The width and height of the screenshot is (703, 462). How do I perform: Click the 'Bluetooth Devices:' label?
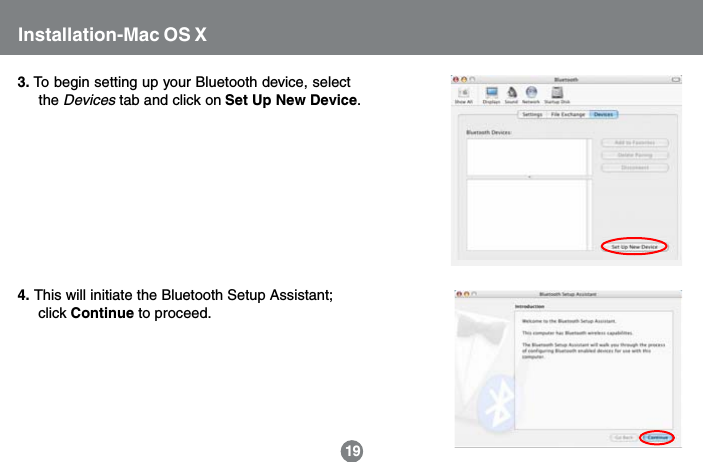point(488,132)
